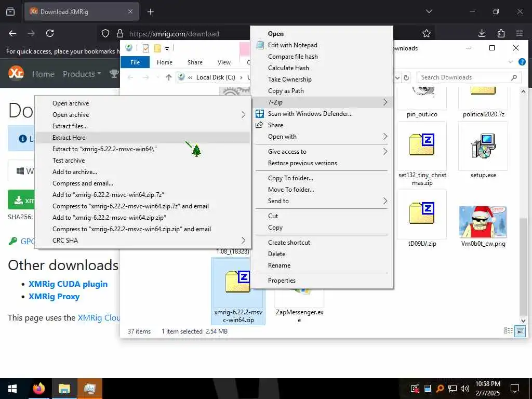Expand the Send to submenu

[x=385, y=201]
